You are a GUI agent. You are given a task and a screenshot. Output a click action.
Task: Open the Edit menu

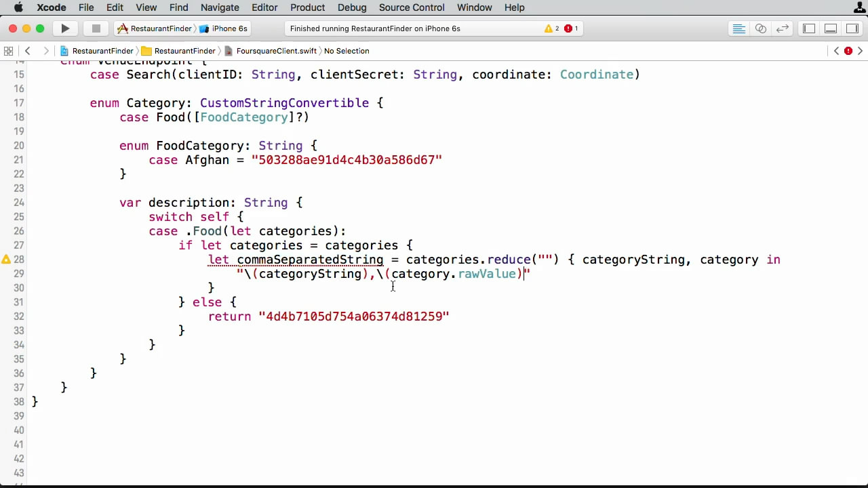(115, 7)
